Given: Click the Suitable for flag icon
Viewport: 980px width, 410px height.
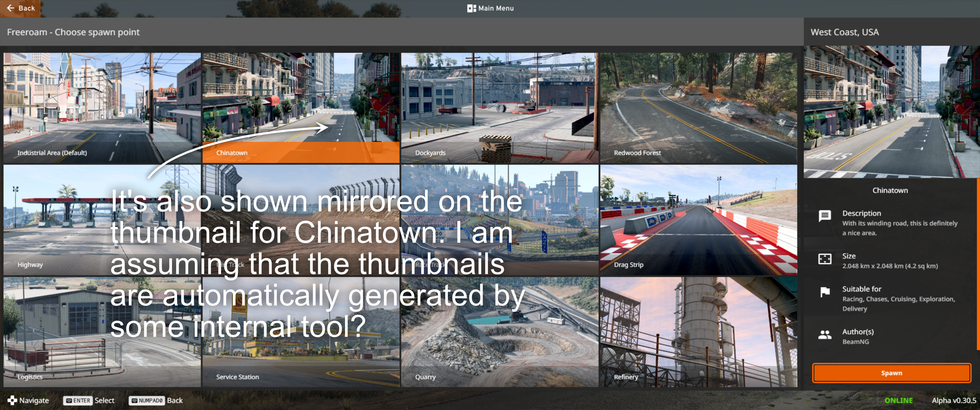Looking at the screenshot, I should point(825,292).
